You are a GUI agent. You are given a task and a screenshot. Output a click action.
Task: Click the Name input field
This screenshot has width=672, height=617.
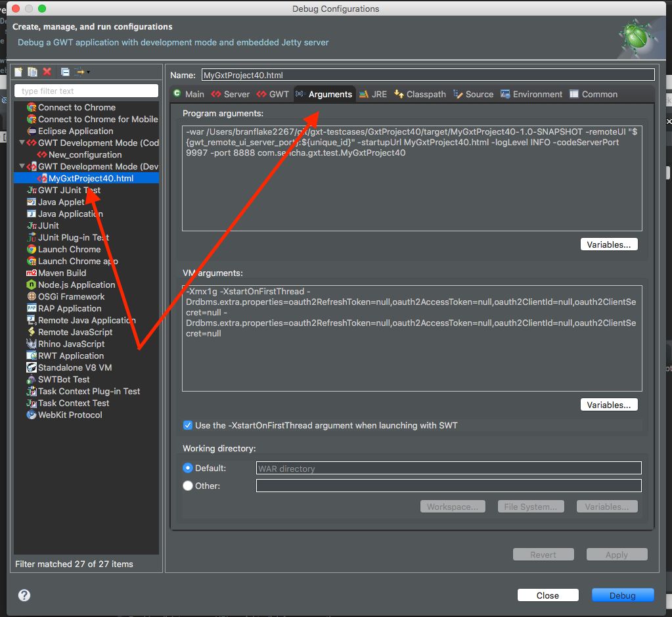point(428,75)
